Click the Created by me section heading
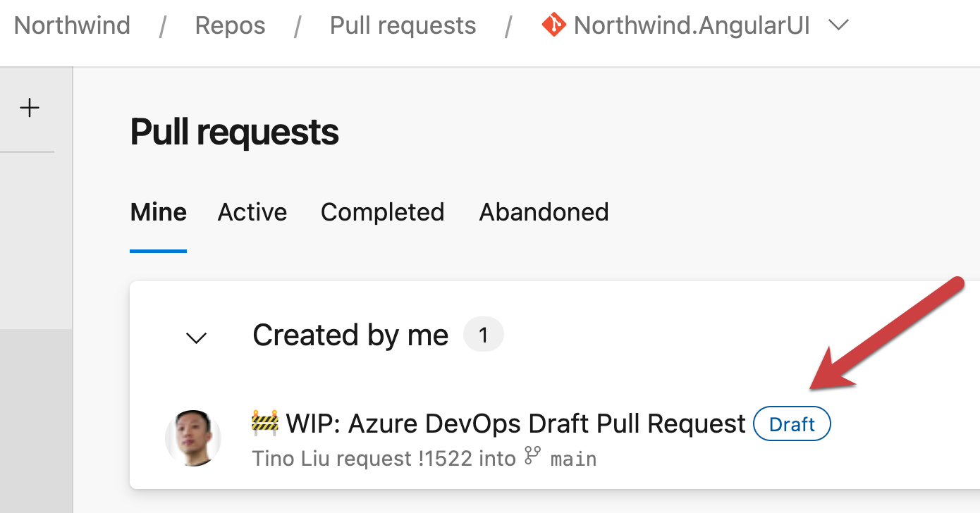Screen dimensions: 980x513 point(350,335)
